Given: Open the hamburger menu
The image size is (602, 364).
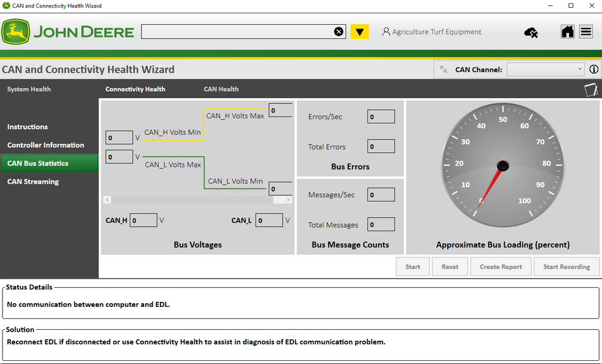Looking at the screenshot, I should (x=586, y=32).
